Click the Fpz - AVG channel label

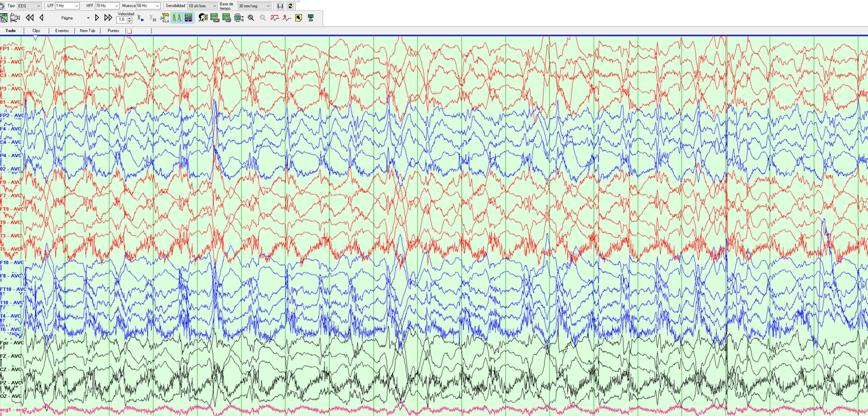click(12, 343)
